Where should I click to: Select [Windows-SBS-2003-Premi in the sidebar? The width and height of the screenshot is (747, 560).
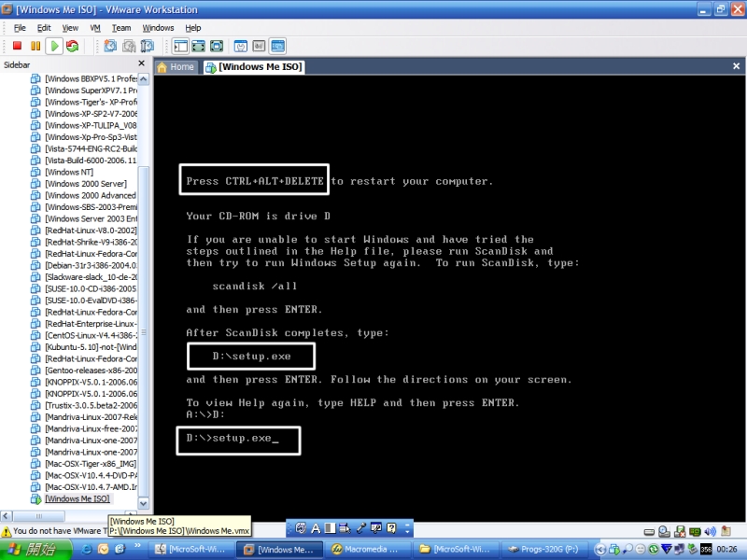click(91, 207)
